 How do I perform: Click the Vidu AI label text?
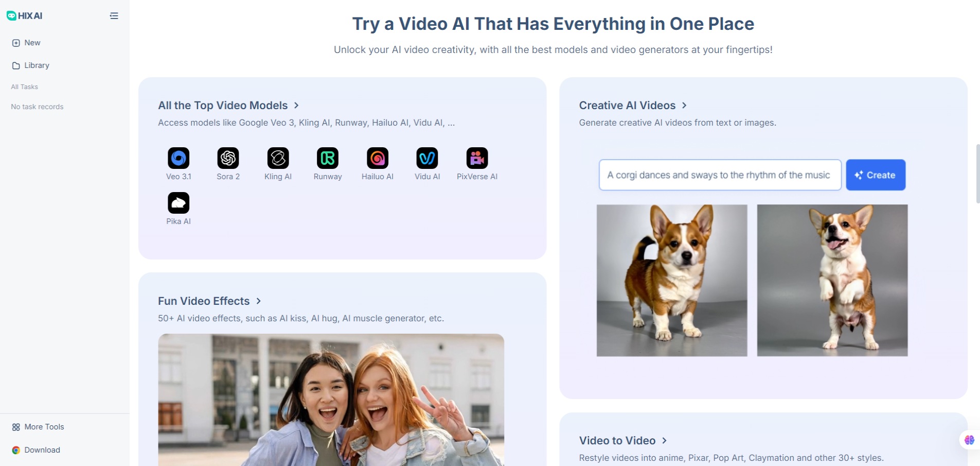click(x=427, y=177)
